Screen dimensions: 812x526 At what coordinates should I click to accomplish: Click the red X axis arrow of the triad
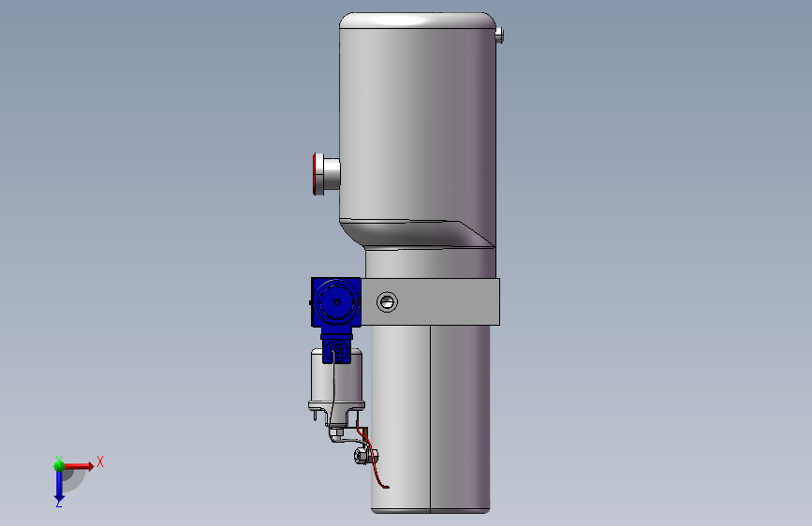(x=78, y=466)
